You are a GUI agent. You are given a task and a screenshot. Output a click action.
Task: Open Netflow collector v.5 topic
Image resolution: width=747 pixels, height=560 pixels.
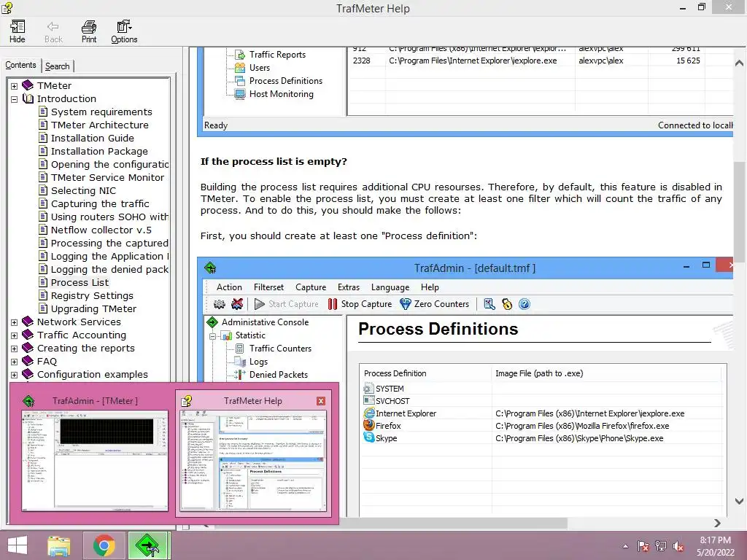[101, 230]
